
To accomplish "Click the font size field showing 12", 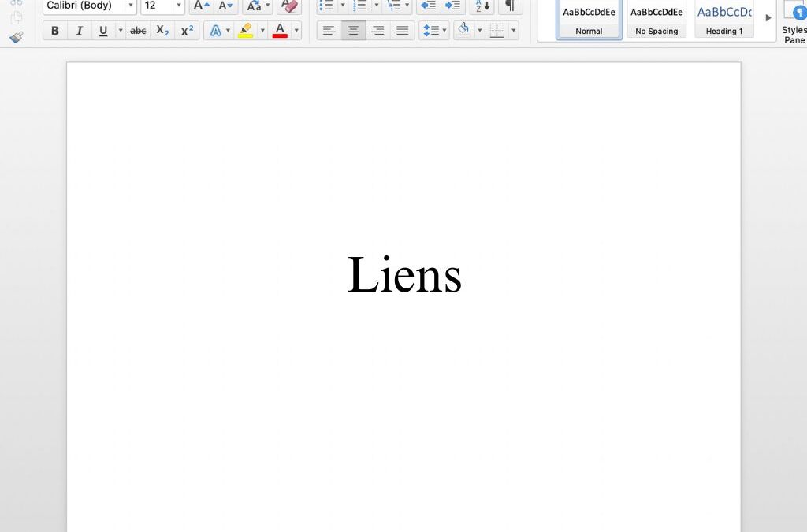I will tap(157, 6).
